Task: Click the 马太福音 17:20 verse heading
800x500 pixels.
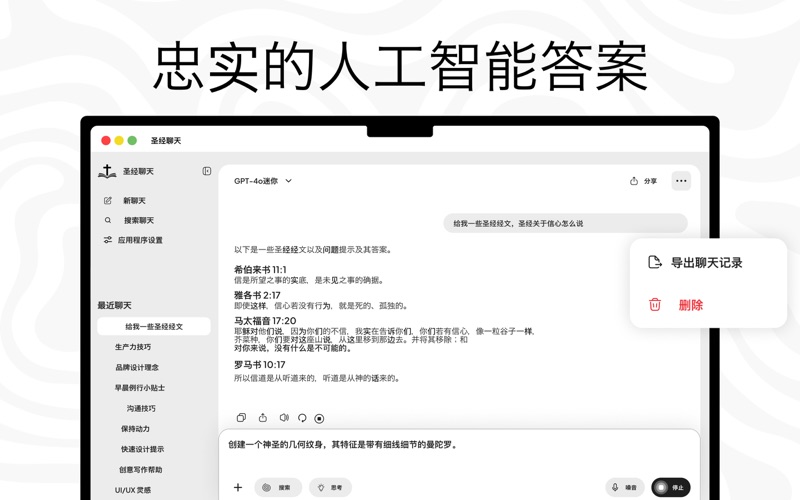Action: (265, 320)
